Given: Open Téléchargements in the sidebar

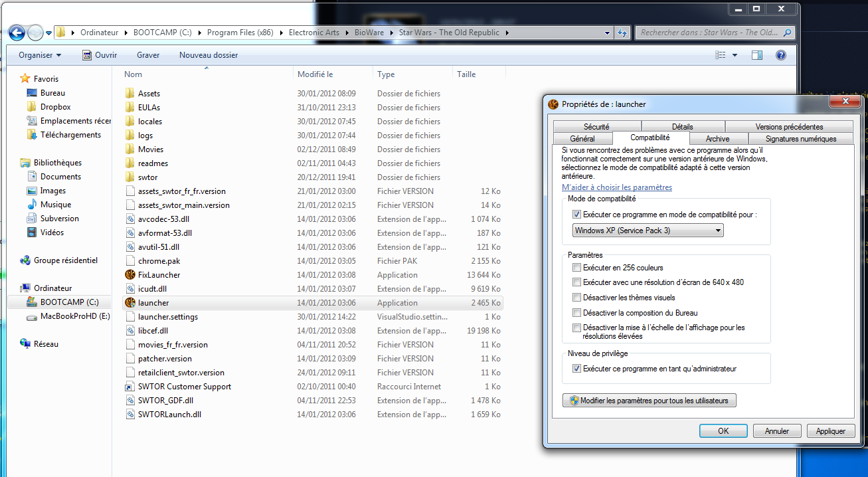Looking at the screenshot, I should click(x=70, y=135).
